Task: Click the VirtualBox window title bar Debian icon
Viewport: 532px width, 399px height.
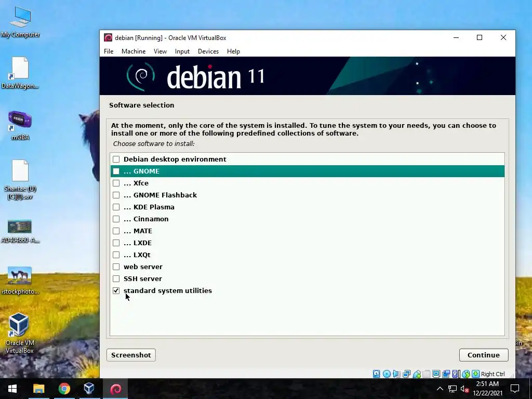Action: (108, 37)
